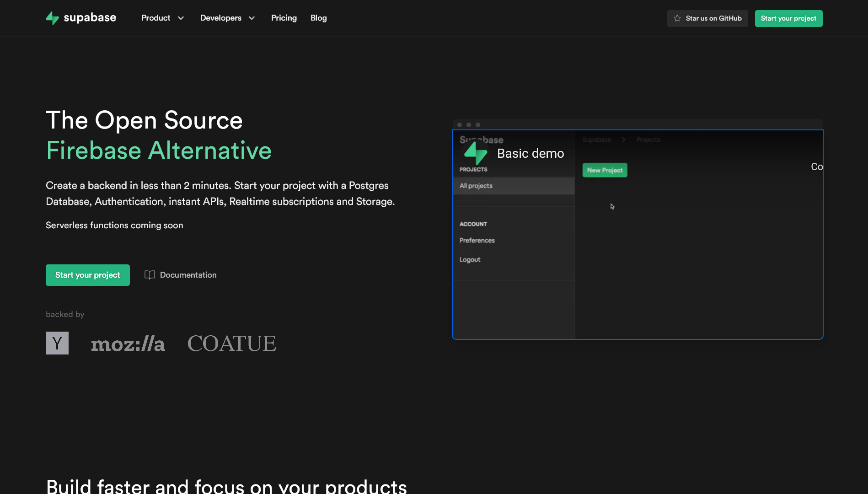This screenshot has height=494, width=868.
Task: Open Preferences in the demo sidebar
Action: (477, 241)
